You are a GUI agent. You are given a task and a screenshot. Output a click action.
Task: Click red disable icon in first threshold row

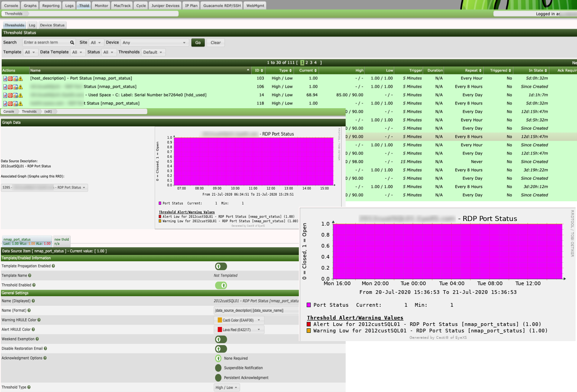click(x=10, y=78)
